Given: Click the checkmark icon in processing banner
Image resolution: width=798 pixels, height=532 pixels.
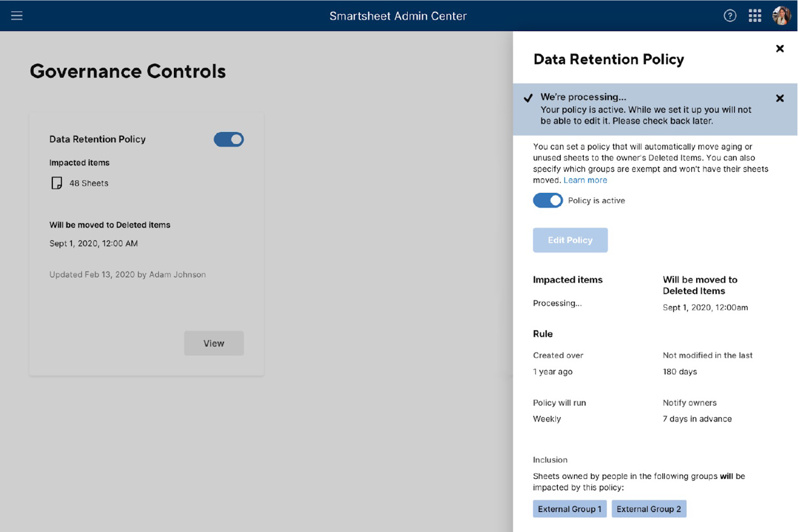Looking at the screenshot, I should tap(528, 98).
